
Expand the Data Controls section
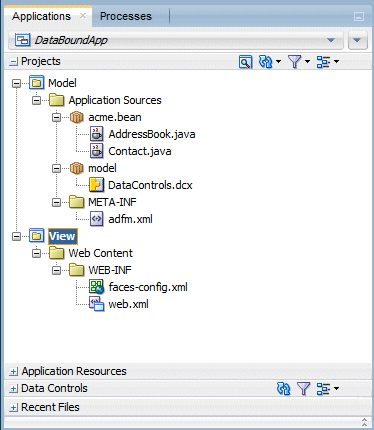tap(14, 389)
